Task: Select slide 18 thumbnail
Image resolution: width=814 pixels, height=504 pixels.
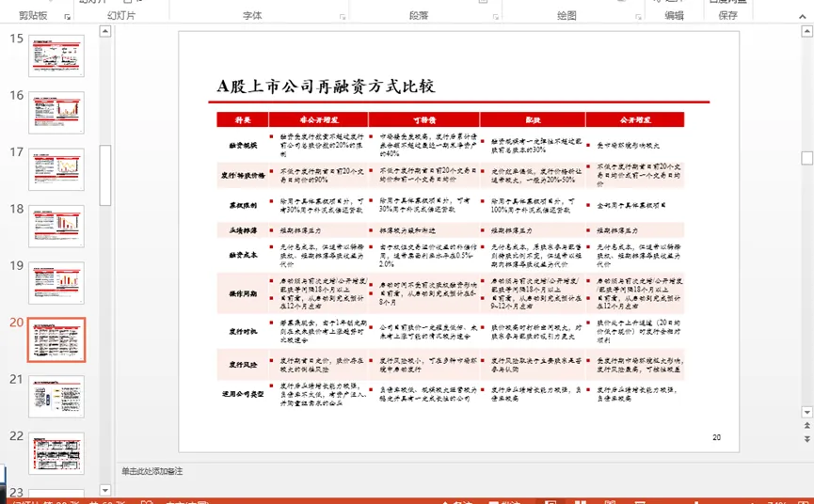Action: point(56,226)
